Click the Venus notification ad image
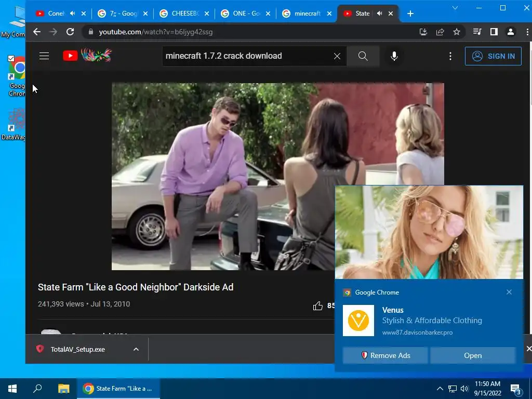532x399 pixels. (429, 232)
